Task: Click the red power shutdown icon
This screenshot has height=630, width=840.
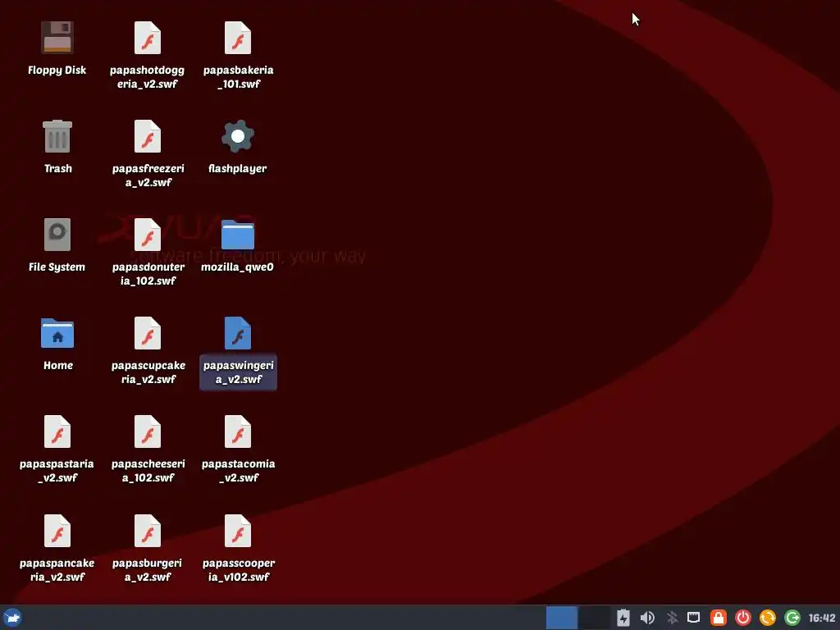Action: tap(743, 618)
